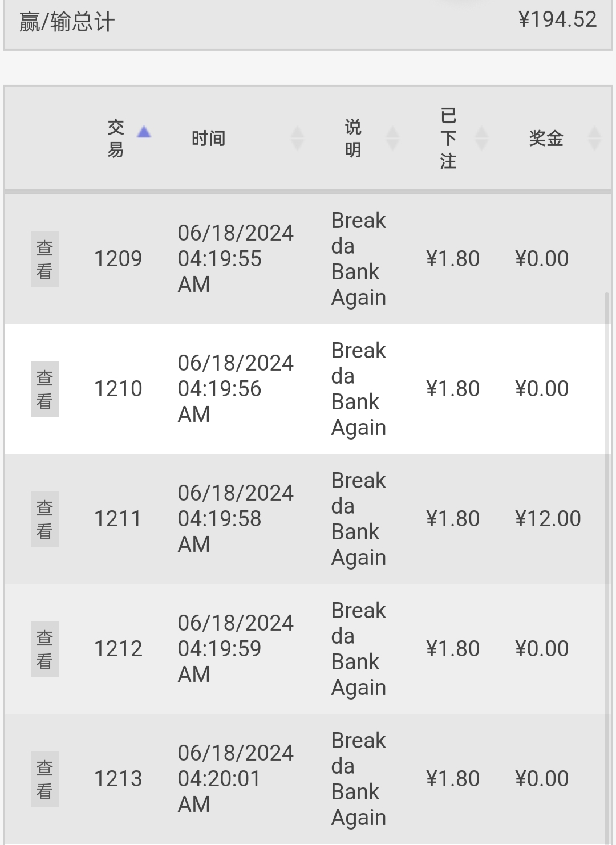The image size is (616, 845).
Task: Click the 奖金 column header label
Action: [546, 139]
